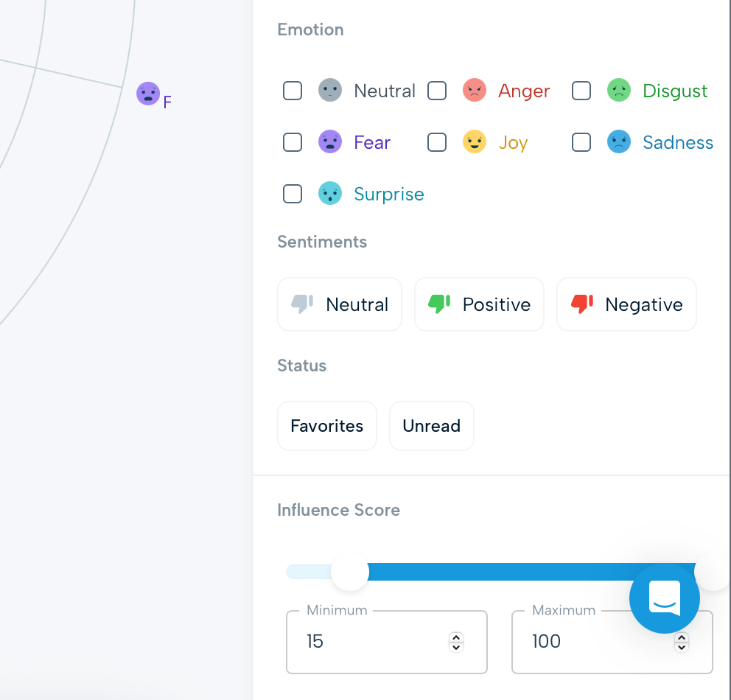Click the Disgust green face icon
Screen dimensions: 731x700
click(x=619, y=90)
